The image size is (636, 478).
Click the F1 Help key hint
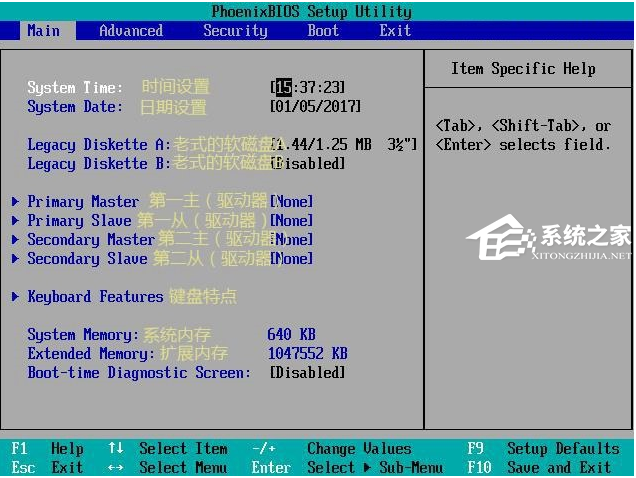pos(47,448)
